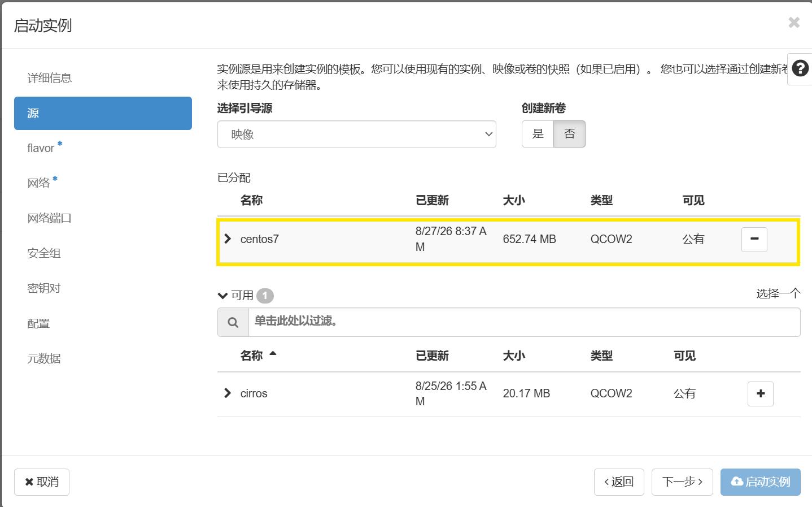Image resolution: width=812 pixels, height=507 pixels.
Task: Sort available list by 可见 header
Action: click(x=684, y=356)
